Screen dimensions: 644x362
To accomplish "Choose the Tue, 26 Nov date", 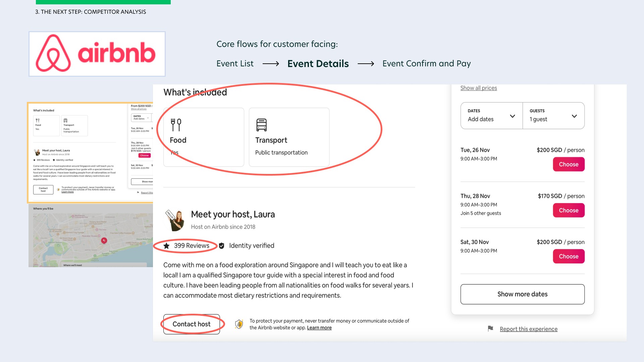I will click(x=569, y=164).
